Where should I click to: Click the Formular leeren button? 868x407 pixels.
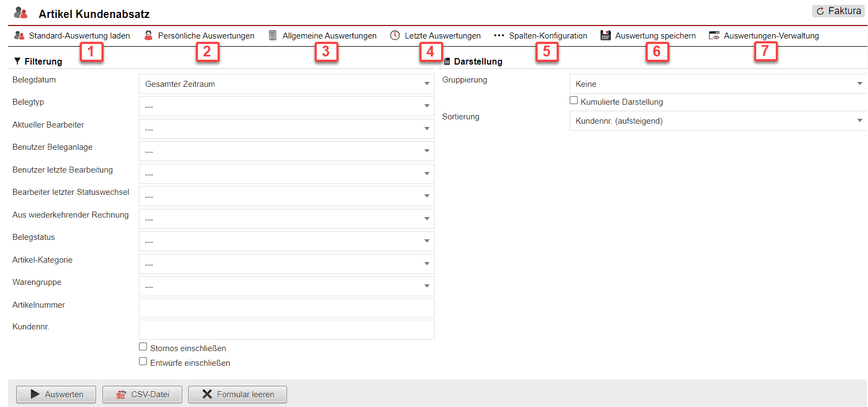238,395
